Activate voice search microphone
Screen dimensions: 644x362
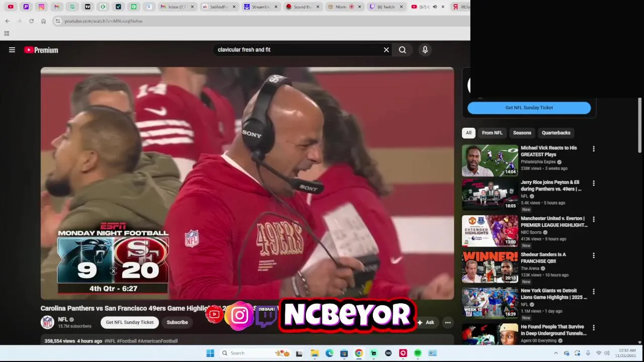click(x=425, y=50)
